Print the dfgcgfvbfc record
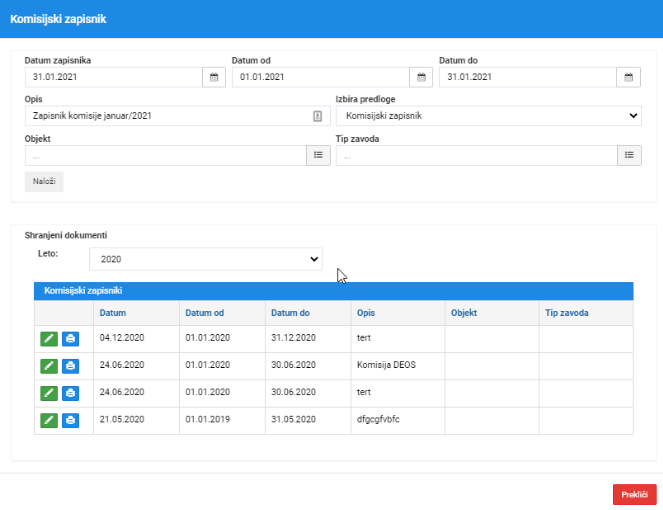 point(71,420)
